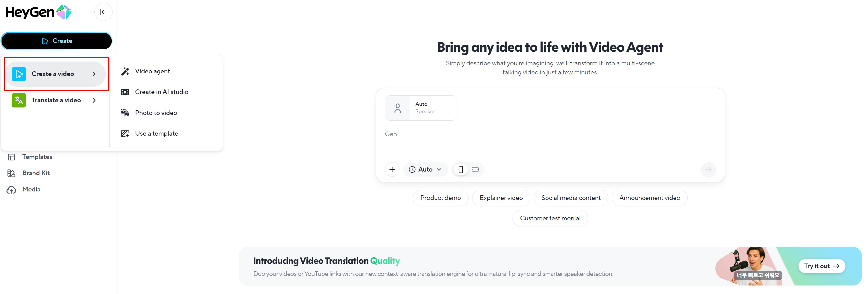868x294 pixels.
Task: Choose the Announcement video suggestion
Action: (649, 198)
